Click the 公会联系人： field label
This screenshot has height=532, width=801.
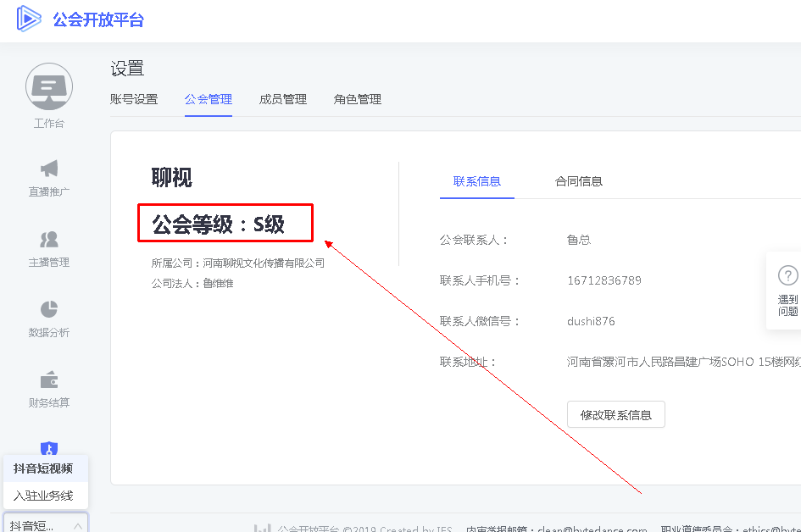coord(474,240)
